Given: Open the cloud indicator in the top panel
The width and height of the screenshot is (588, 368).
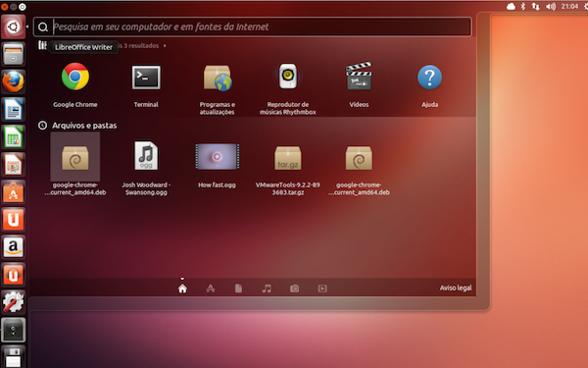Looking at the screenshot, I should point(511,7).
